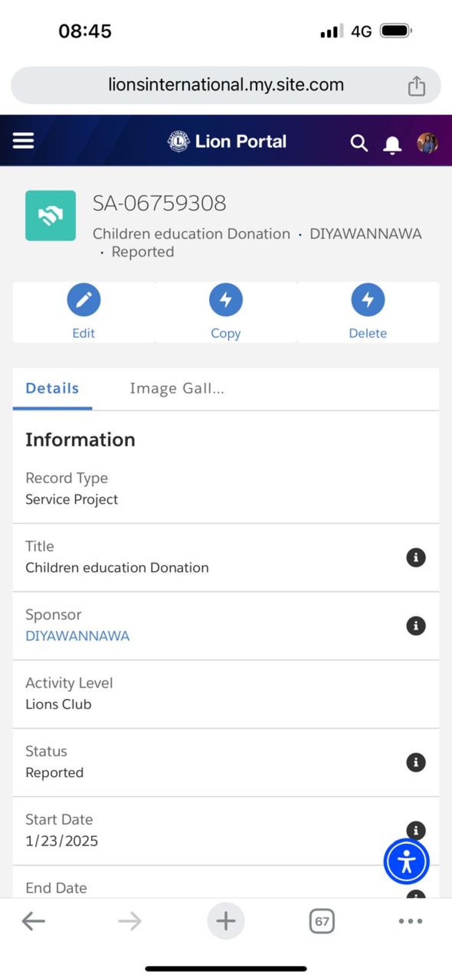Show info tooltip for Sponsor field
452x980 pixels.
pos(416,626)
